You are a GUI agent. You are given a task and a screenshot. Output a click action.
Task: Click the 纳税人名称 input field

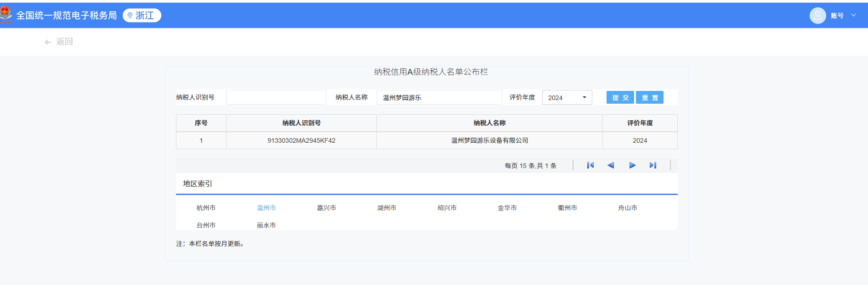(439, 97)
